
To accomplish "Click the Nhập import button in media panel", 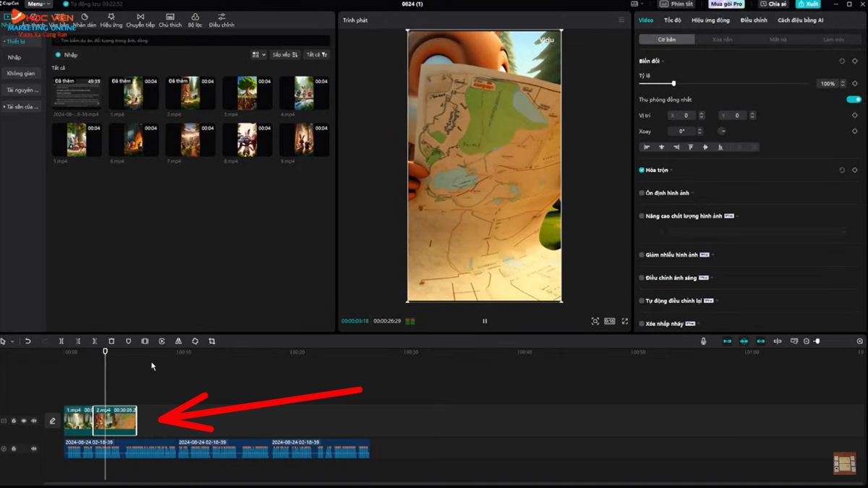I will (x=67, y=55).
